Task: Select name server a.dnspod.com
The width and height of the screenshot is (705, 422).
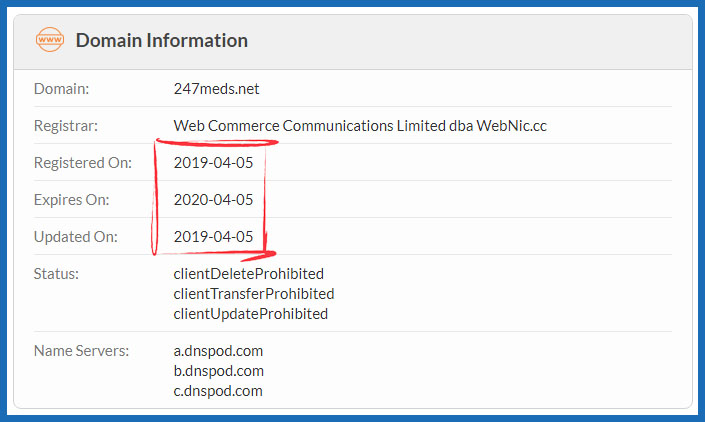Action: [218, 351]
